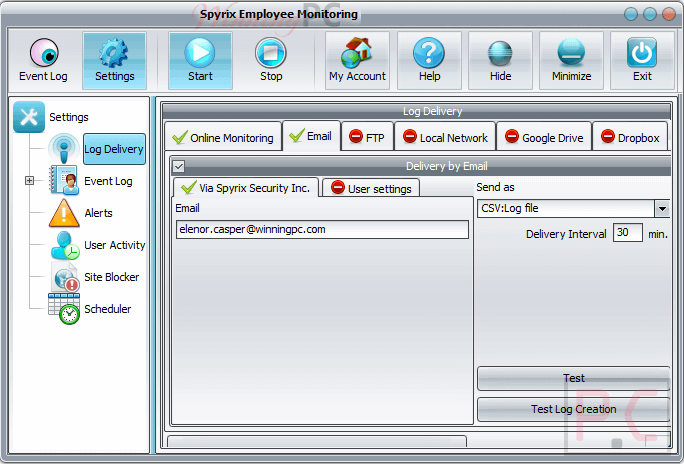Switch to the Dropbox tab
684x464 pixels.
630,137
